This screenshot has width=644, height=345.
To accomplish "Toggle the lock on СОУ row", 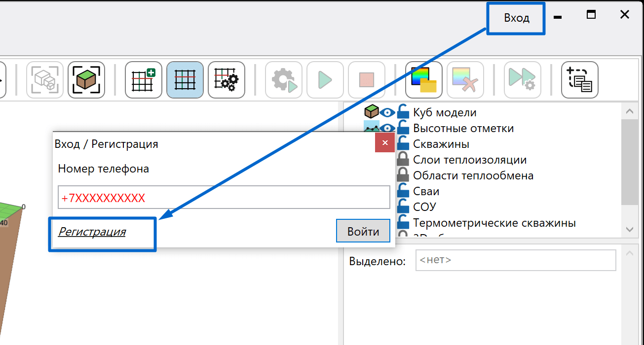I will pos(403,207).
